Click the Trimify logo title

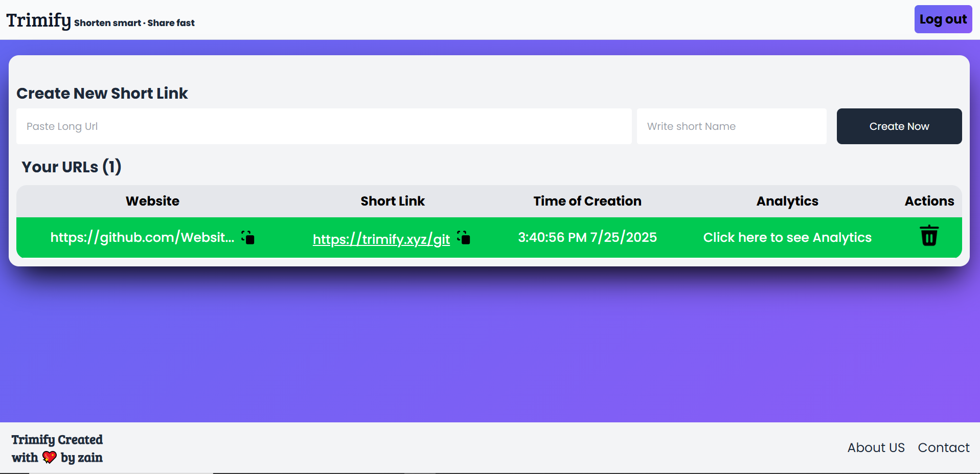(x=38, y=20)
